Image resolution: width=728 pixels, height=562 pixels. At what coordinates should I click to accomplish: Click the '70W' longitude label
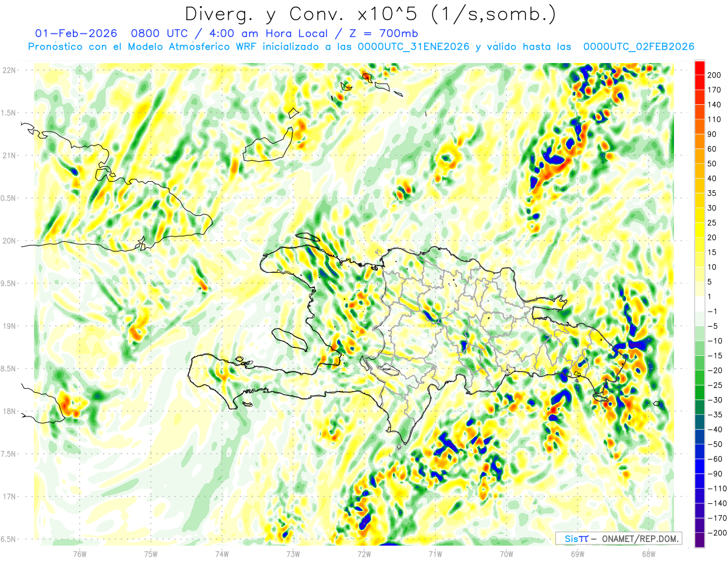[x=507, y=554]
